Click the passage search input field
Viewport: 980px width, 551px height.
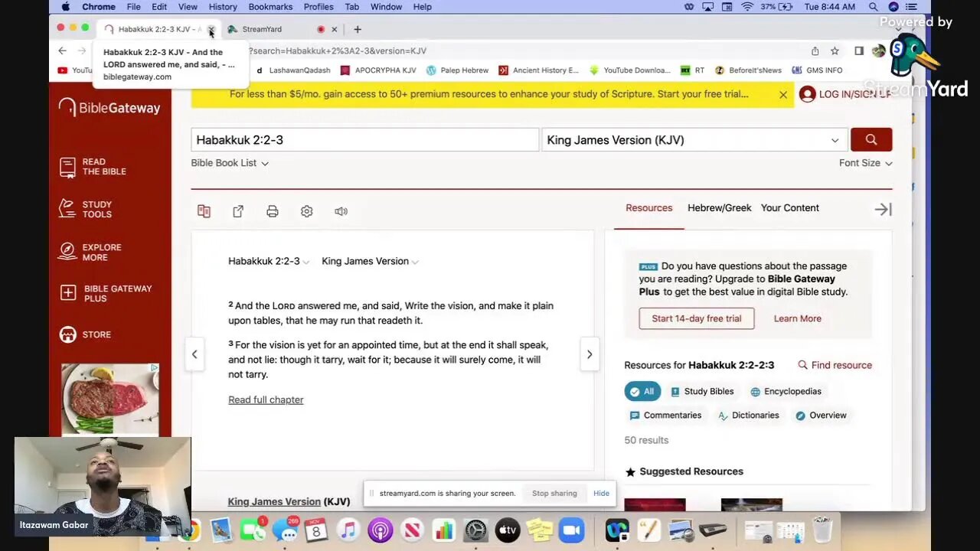click(365, 140)
